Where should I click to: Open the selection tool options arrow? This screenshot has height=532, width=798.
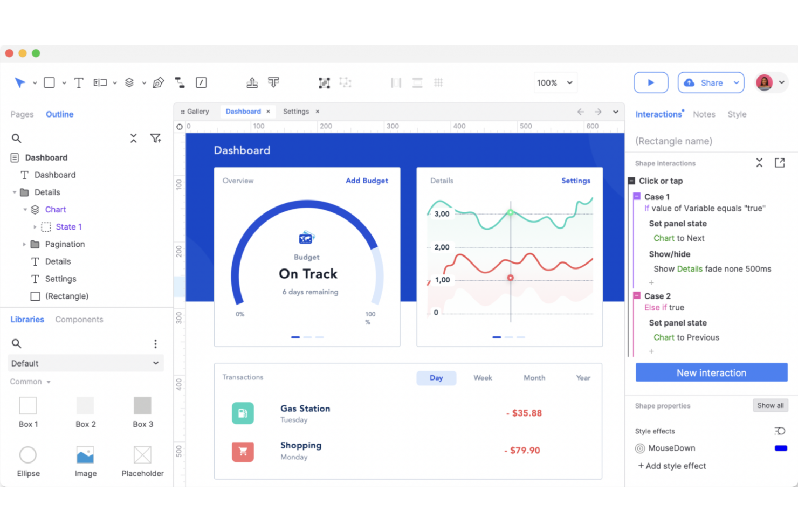coord(35,83)
